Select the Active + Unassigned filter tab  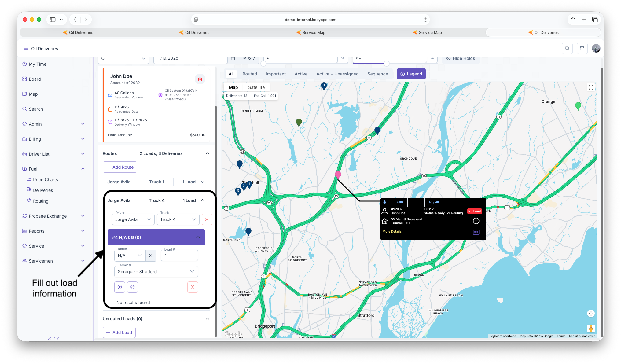tap(337, 74)
